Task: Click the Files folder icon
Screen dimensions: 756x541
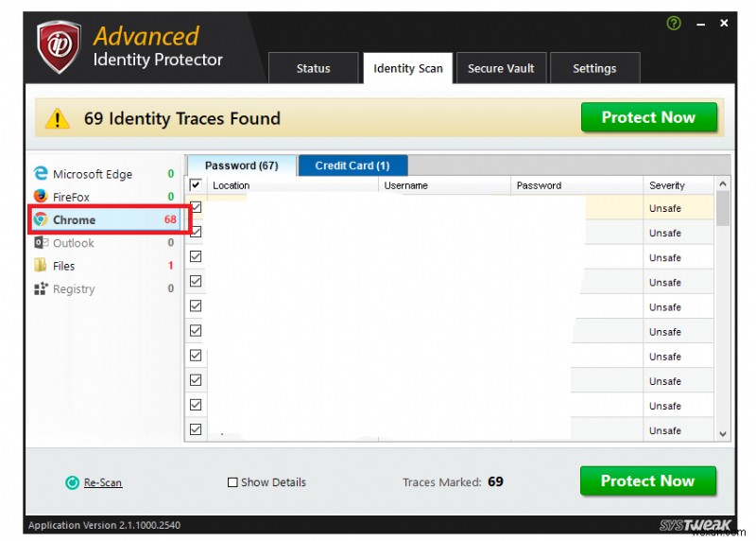Action: (x=41, y=265)
